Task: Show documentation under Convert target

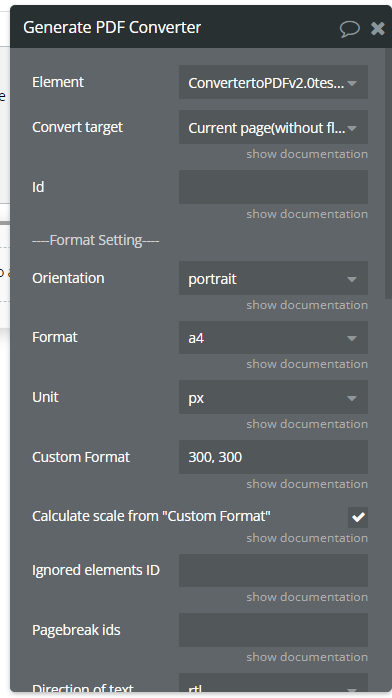Action: (307, 154)
